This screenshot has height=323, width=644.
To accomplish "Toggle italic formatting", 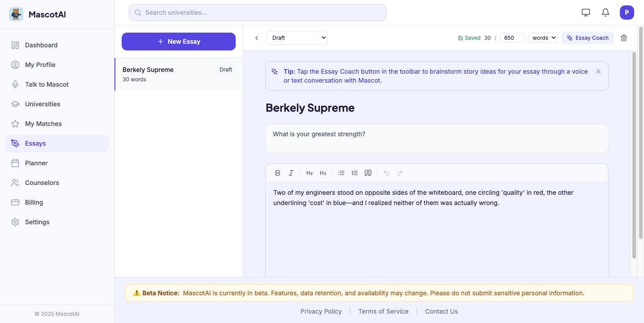I will tap(291, 173).
